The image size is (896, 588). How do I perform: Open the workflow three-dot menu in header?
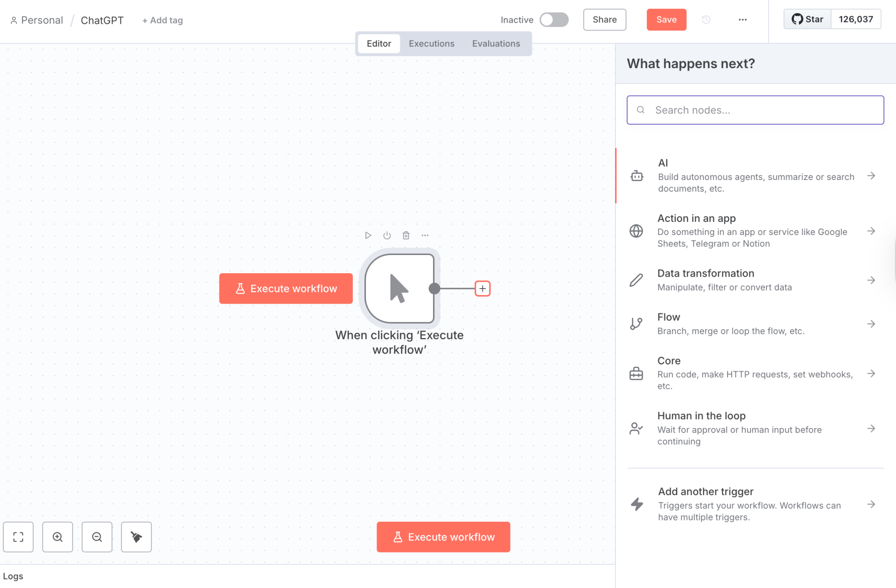(742, 20)
